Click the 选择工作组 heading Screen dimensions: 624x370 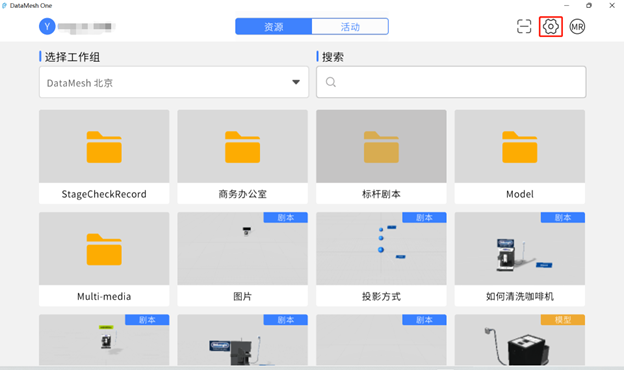(72, 57)
